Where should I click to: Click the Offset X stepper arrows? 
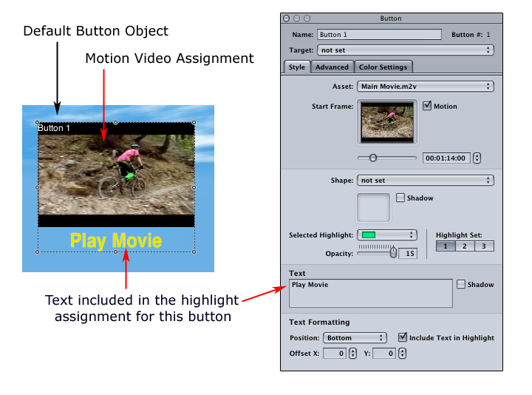pyautogui.click(x=352, y=354)
